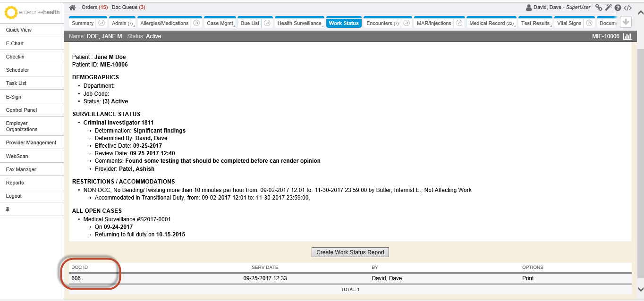Expand more tabs with the down arrow
The height and width of the screenshot is (301, 644).
click(626, 22)
